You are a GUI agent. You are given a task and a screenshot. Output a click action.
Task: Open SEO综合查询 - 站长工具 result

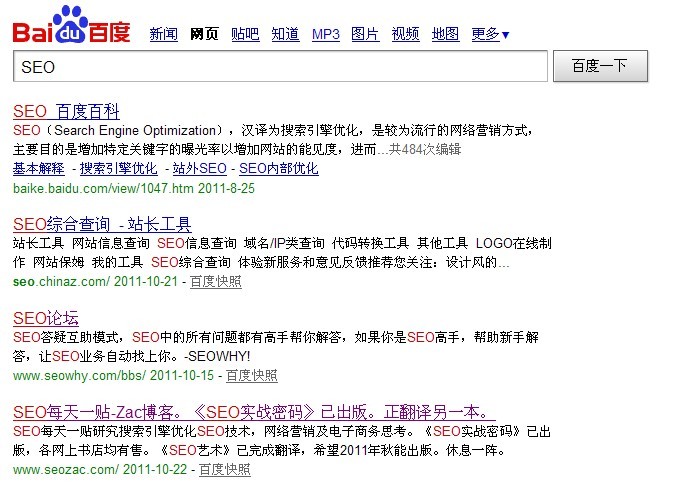pos(102,224)
